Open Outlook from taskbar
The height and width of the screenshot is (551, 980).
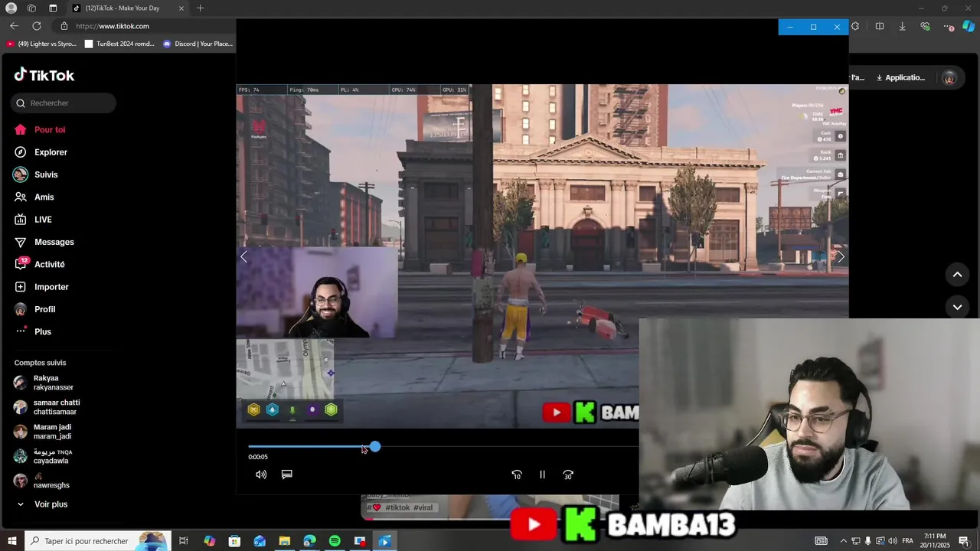(x=260, y=541)
